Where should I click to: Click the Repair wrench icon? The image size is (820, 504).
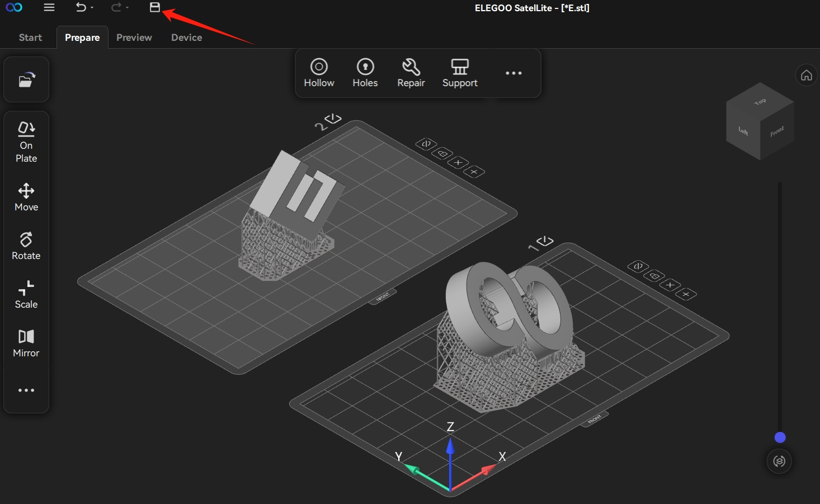411,73
